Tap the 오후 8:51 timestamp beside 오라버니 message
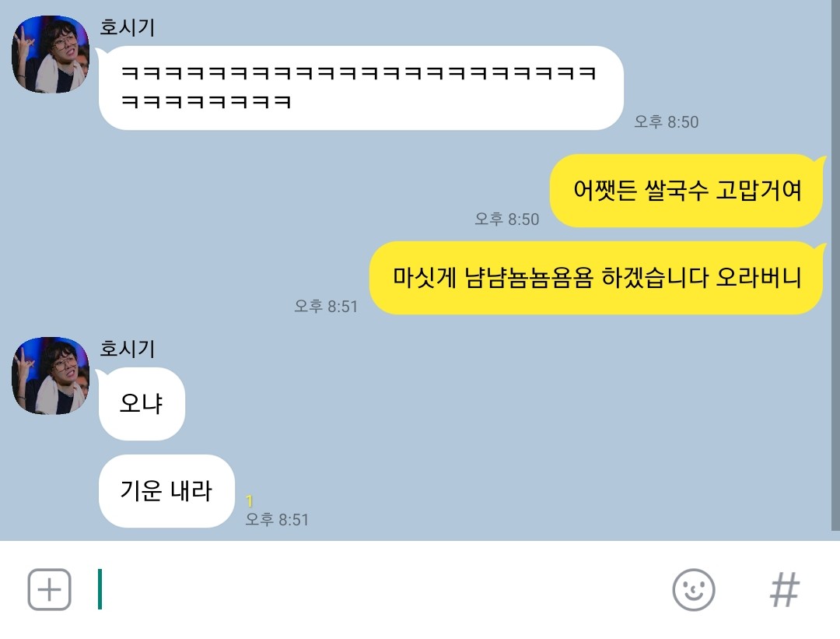 [326, 307]
